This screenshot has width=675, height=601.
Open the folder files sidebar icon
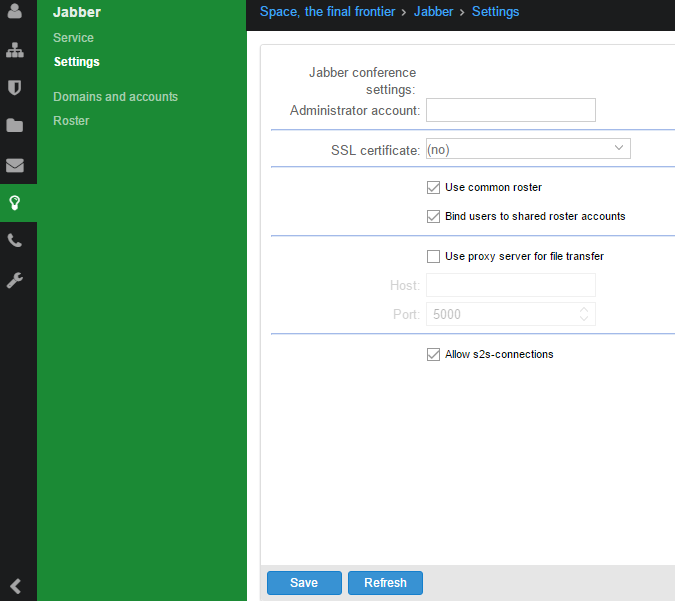15,125
